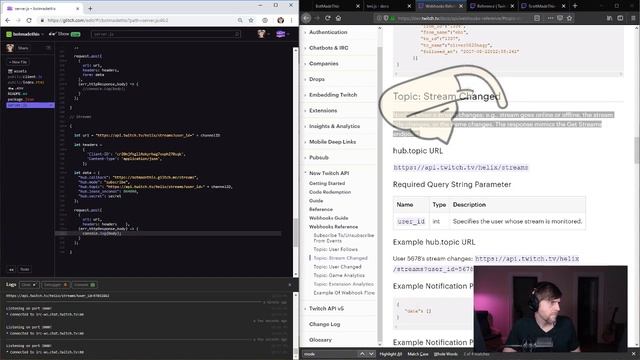Open the Console from the Logs panel
This screenshot has width=640, height=360.
(84, 284)
